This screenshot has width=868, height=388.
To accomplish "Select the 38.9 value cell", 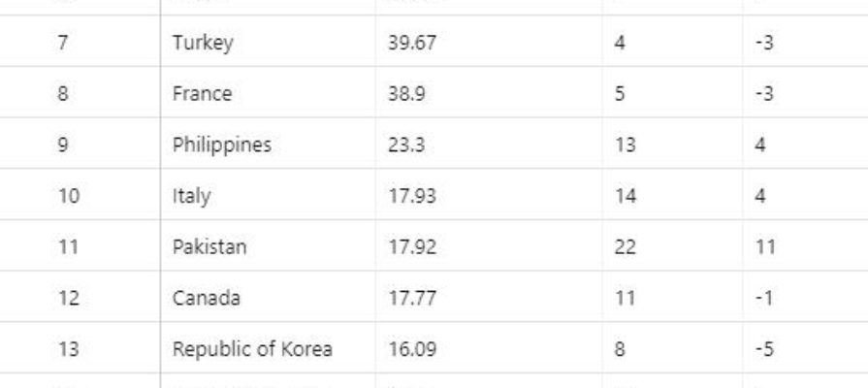I will [489, 92].
